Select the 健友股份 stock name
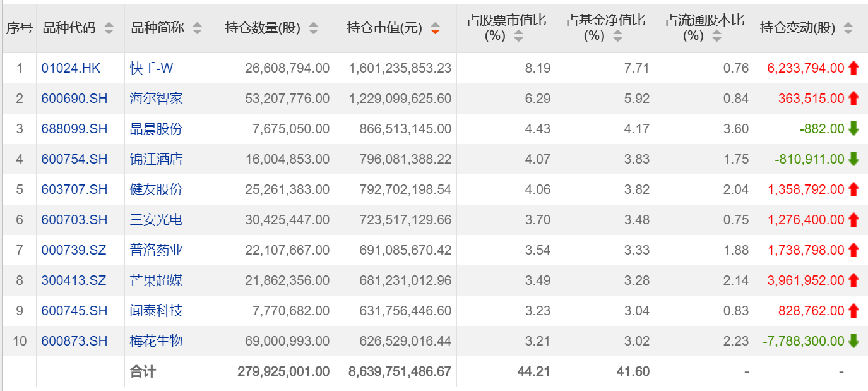The height and width of the screenshot is (391, 868). click(x=156, y=189)
